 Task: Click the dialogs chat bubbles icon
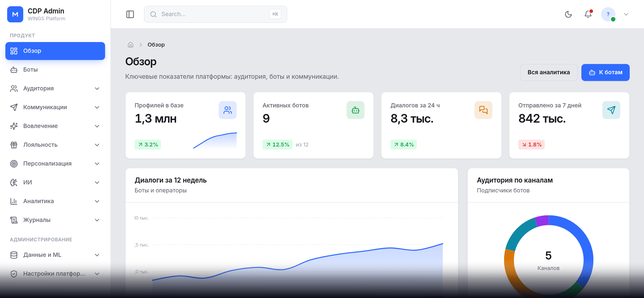click(483, 110)
